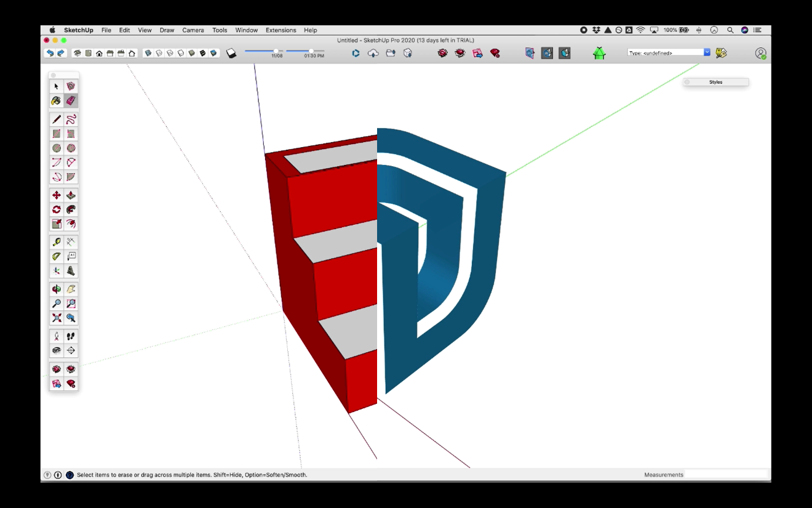Open the Draw menu
The width and height of the screenshot is (812, 508).
pyautogui.click(x=167, y=30)
